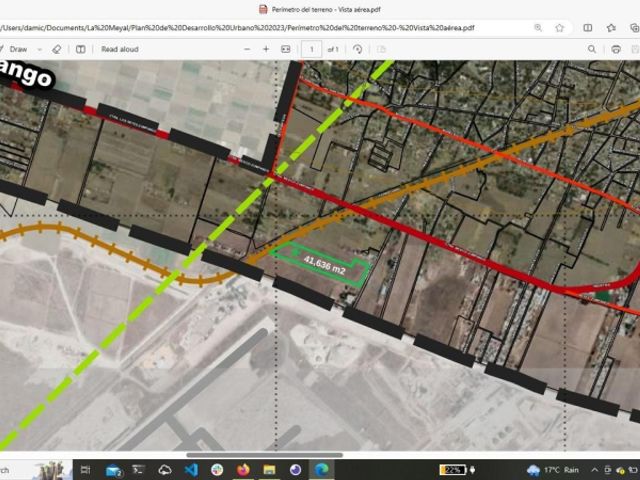Viewport: 640px width, 480px height.
Task: Start Read aloud
Action: pyautogui.click(x=120, y=49)
